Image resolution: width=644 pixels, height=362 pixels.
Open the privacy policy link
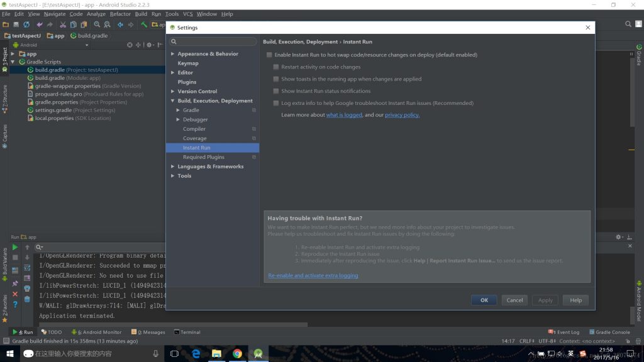click(x=401, y=114)
